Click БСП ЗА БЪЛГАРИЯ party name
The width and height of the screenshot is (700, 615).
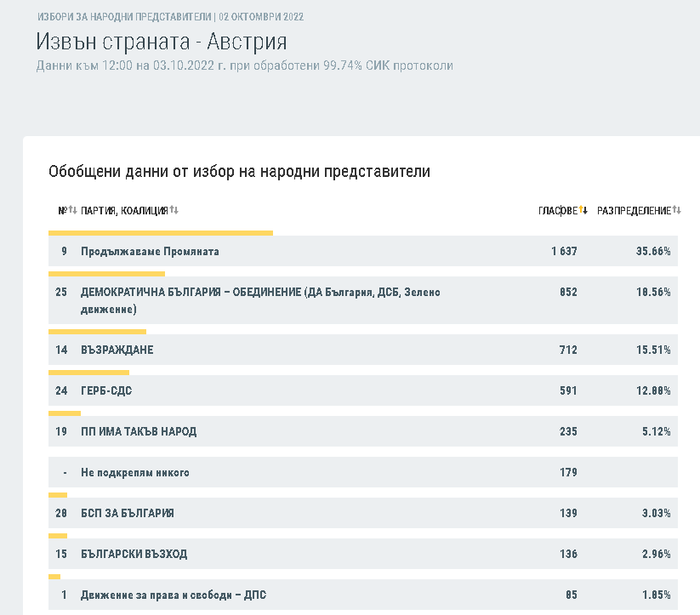128,513
